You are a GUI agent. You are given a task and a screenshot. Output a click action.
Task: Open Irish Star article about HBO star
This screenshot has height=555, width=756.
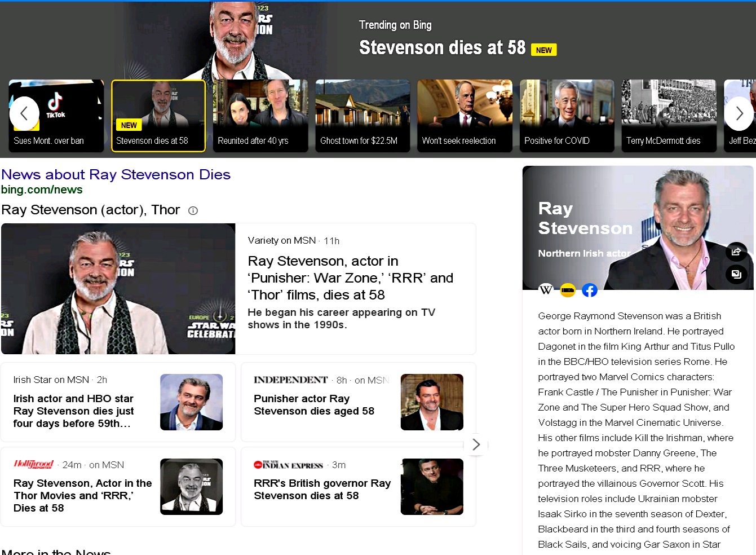(74, 411)
